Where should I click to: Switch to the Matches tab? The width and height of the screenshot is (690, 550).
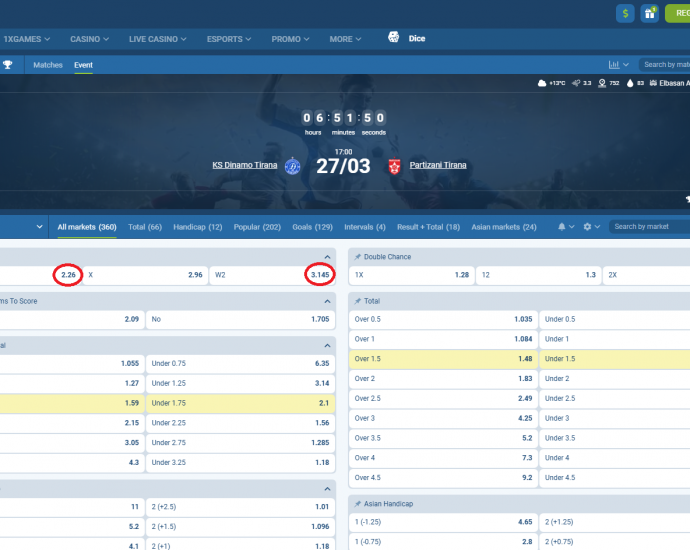[x=48, y=65]
